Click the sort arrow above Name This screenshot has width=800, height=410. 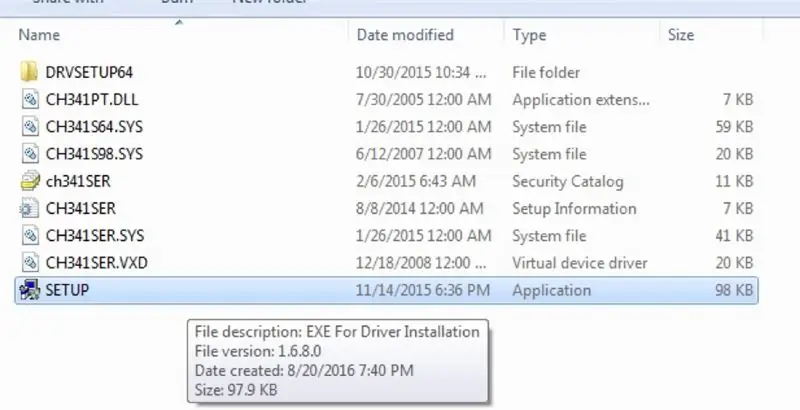click(179, 22)
